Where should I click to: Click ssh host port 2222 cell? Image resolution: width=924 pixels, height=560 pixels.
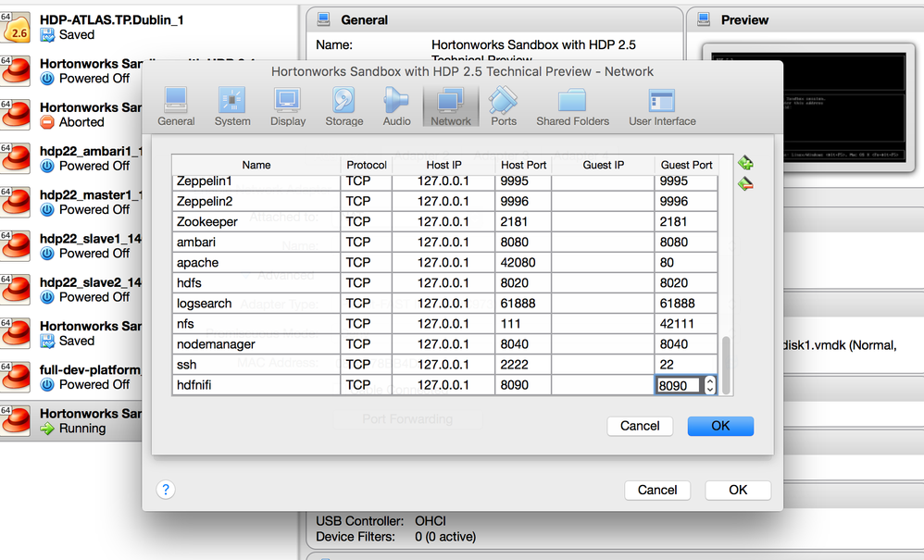click(523, 365)
